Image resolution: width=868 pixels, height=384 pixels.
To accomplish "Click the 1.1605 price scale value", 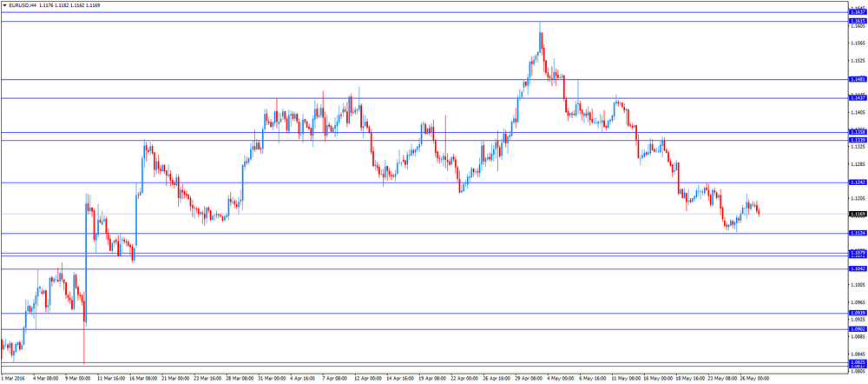I will (858, 27).
